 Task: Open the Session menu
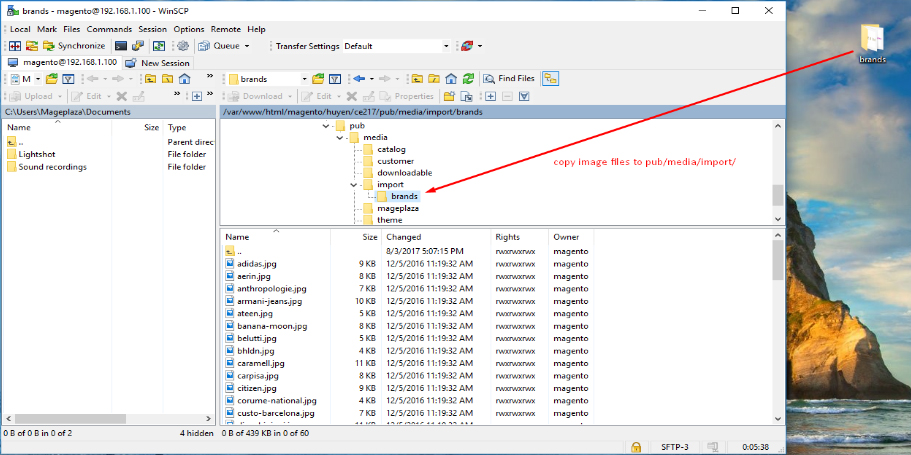click(152, 29)
